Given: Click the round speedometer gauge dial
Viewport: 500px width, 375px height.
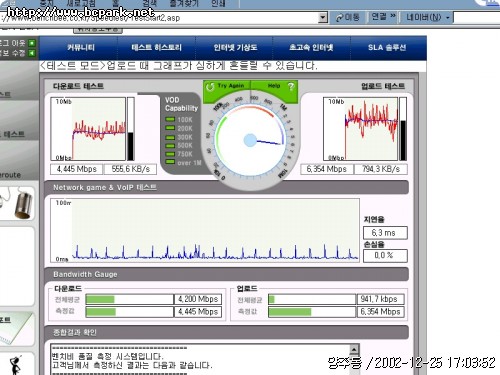Looking at the screenshot, I should click(x=251, y=140).
